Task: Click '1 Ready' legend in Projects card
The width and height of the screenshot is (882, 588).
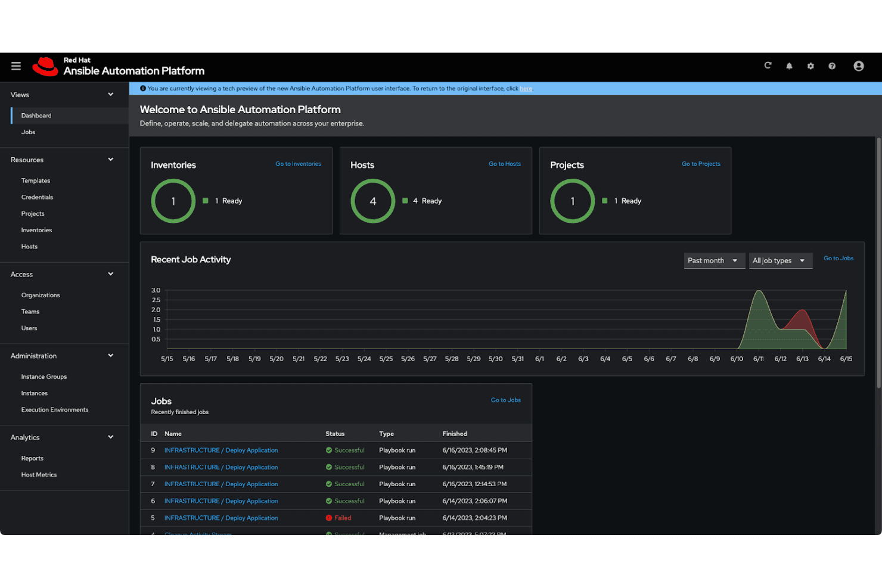Action: click(x=622, y=201)
